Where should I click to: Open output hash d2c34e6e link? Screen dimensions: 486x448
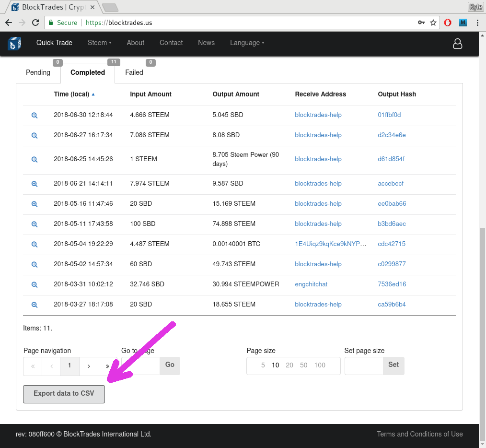click(392, 135)
